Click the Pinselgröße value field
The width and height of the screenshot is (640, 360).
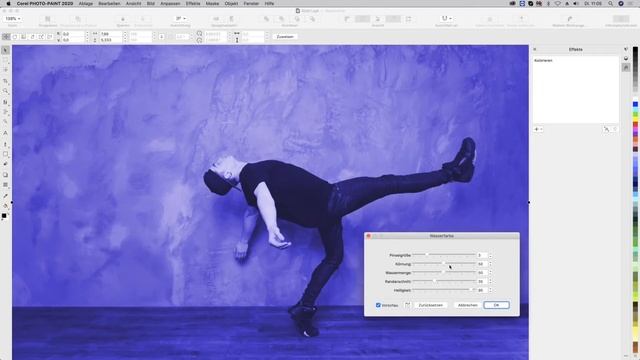pos(482,255)
